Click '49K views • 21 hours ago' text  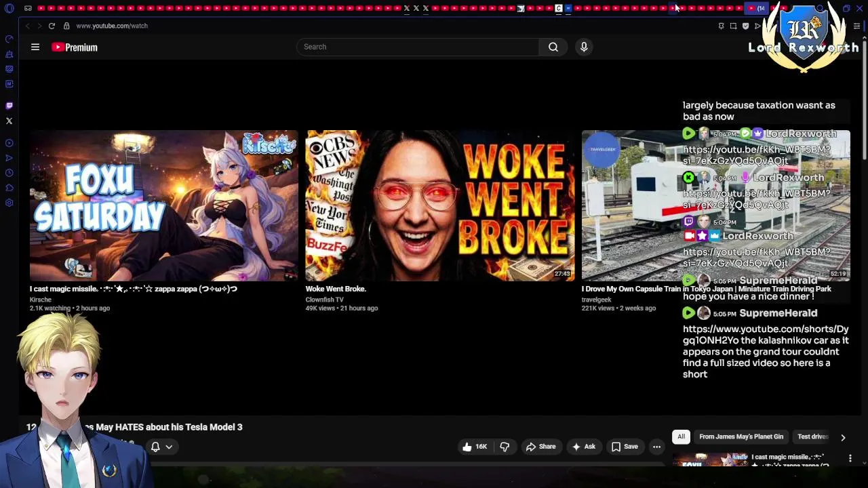pos(342,308)
